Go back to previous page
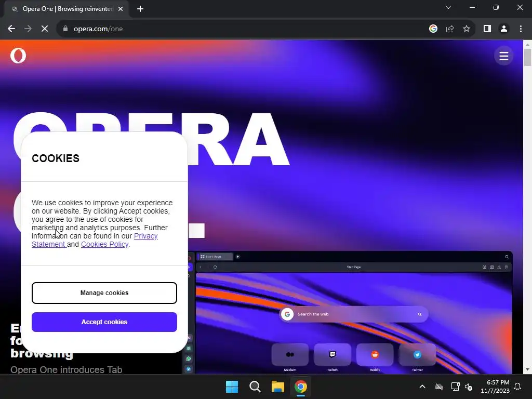This screenshot has width=532, height=399. pos(11,29)
